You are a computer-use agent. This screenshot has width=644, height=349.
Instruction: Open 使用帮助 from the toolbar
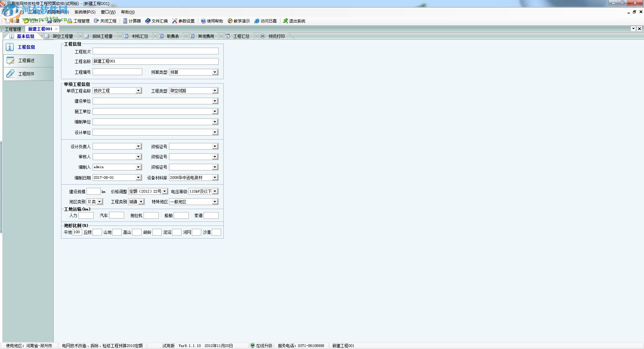coord(212,21)
